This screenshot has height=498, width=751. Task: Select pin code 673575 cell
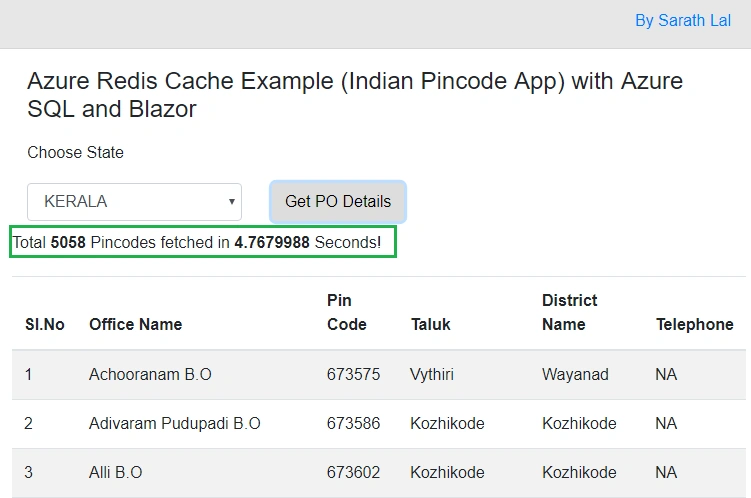click(353, 374)
